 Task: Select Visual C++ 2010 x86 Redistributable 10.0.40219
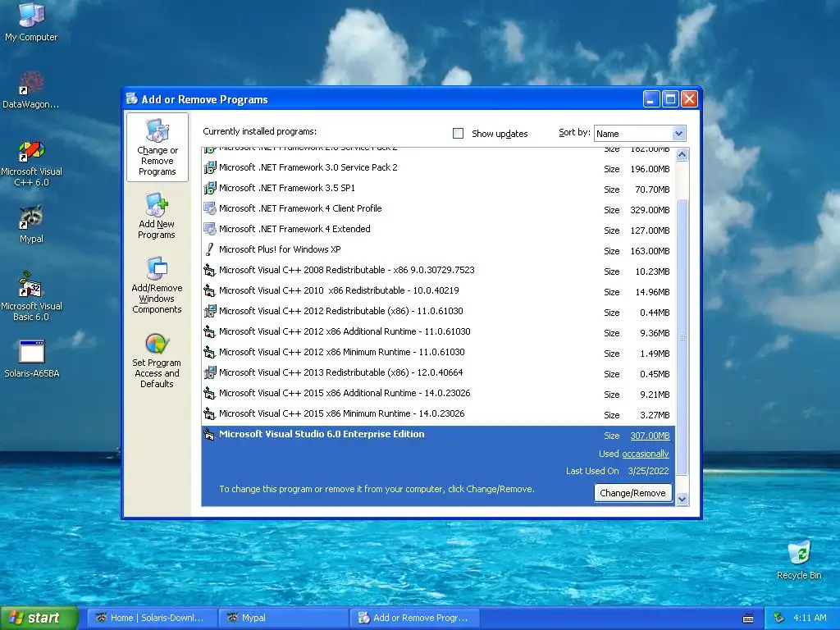(438, 291)
